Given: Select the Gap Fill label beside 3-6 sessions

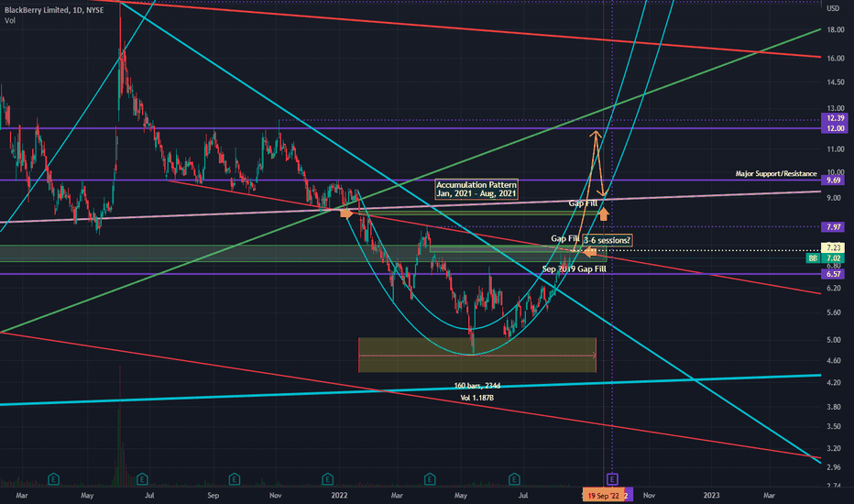Looking at the screenshot, I should tap(565, 238).
